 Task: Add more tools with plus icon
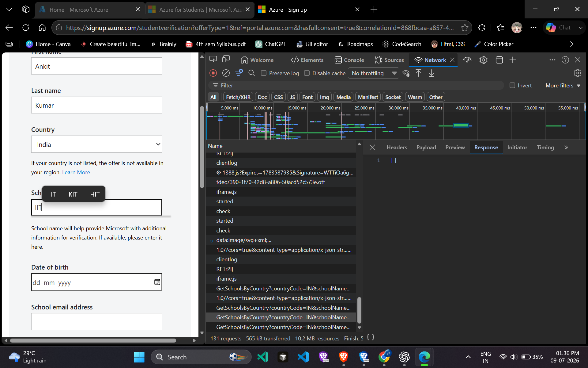[x=513, y=60]
